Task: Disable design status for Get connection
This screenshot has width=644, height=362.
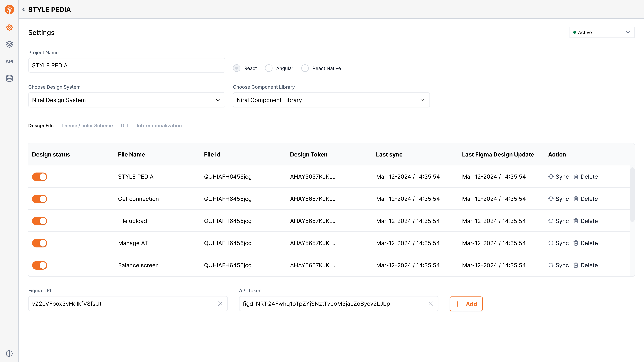Action: click(x=39, y=199)
